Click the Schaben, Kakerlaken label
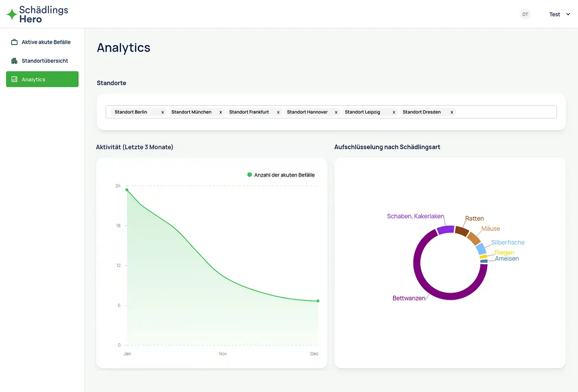The height and width of the screenshot is (392, 578). tap(416, 216)
